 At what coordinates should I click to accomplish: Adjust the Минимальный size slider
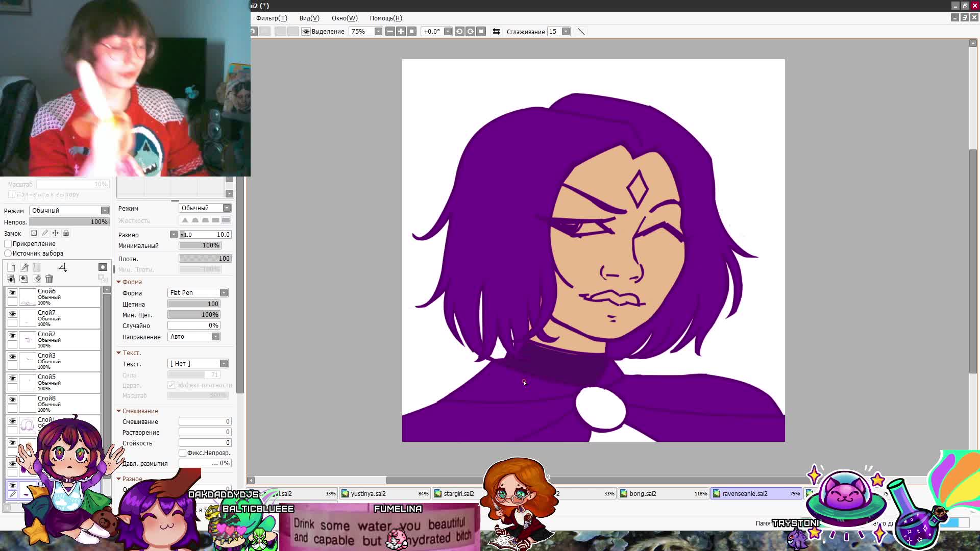(x=200, y=246)
